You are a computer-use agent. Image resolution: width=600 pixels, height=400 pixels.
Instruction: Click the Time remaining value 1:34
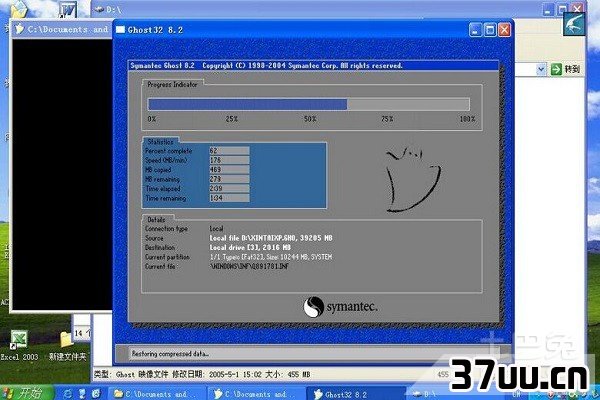click(x=229, y=198)
